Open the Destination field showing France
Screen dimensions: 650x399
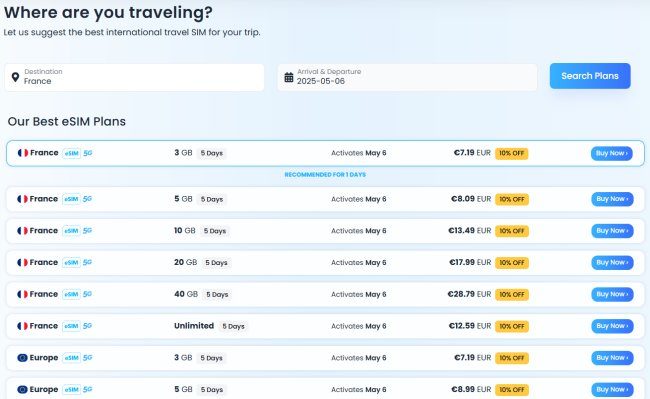tap(134, 77)
